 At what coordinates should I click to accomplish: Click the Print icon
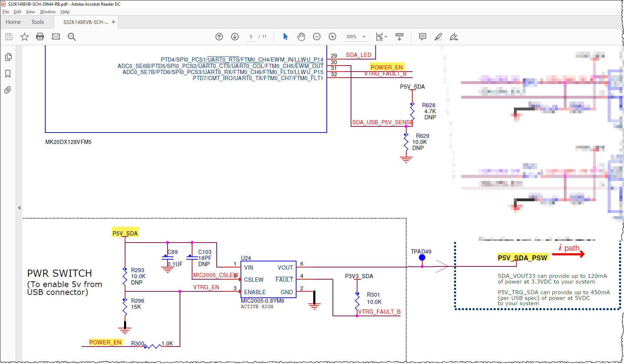tap(40, 37)
